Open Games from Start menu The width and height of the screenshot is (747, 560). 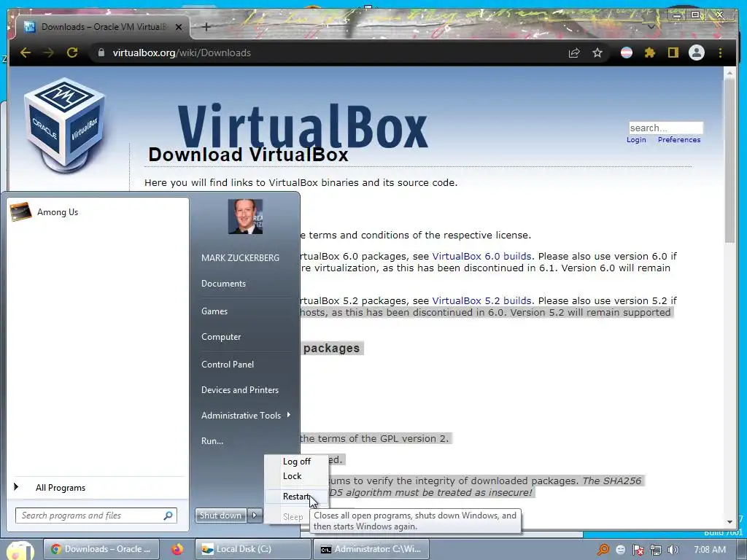pos(214,311)
